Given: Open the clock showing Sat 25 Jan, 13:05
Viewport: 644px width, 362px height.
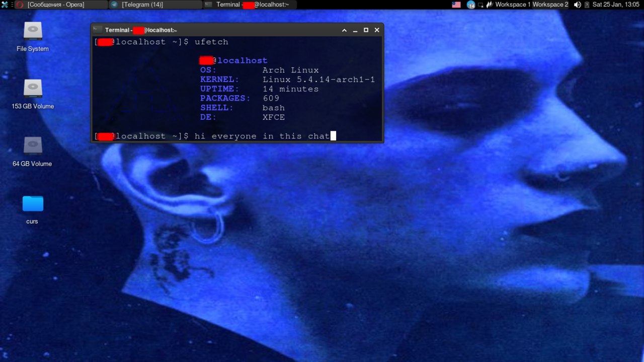Looking at the screenshot, I should pyautogui.click(x=616, y=5).
